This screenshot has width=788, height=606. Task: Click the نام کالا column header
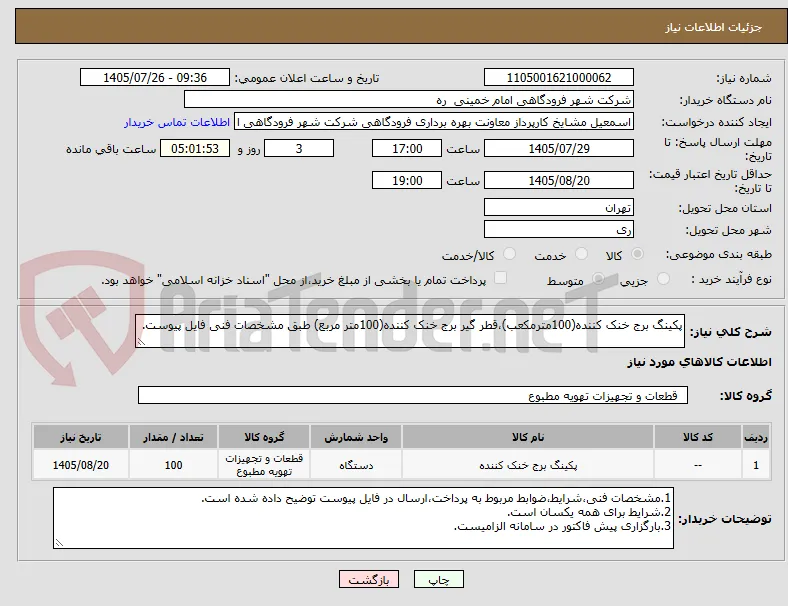tap(528, 437)
